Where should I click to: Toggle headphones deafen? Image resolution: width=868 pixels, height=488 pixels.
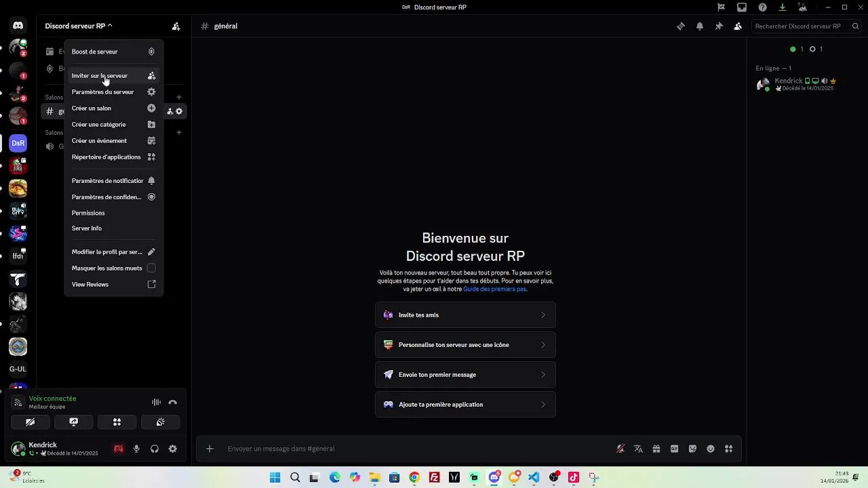point(155,449)
